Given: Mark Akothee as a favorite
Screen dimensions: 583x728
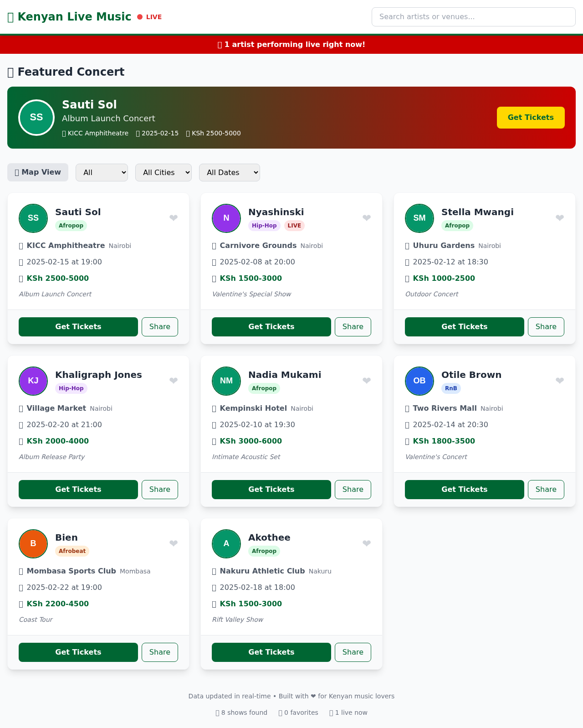Looking at the screenshot, I should coord(367,543).
